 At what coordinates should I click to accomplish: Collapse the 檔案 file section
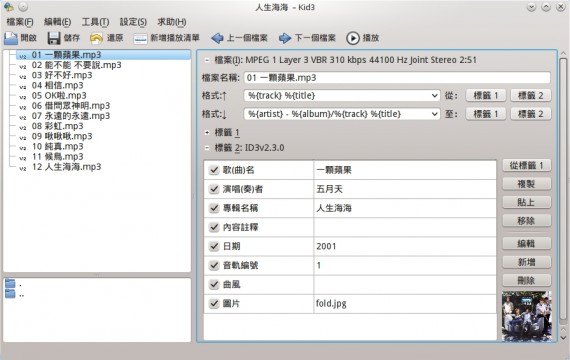[x=207, y=60]
